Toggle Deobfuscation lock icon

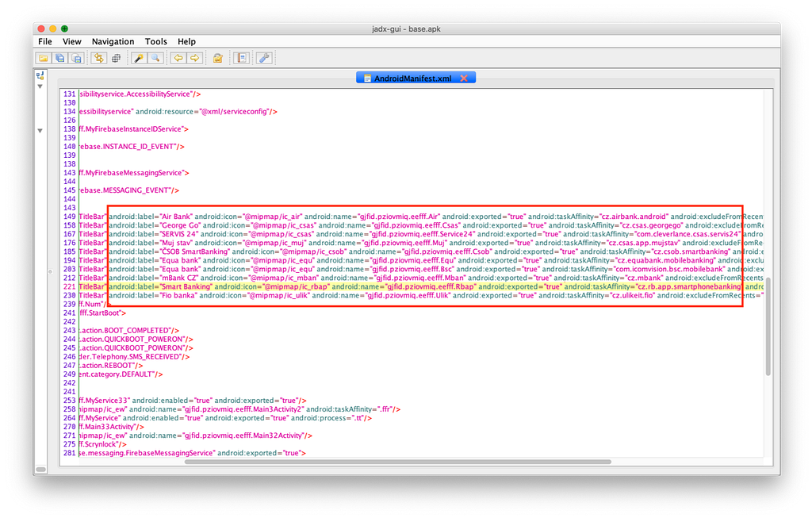218,58
